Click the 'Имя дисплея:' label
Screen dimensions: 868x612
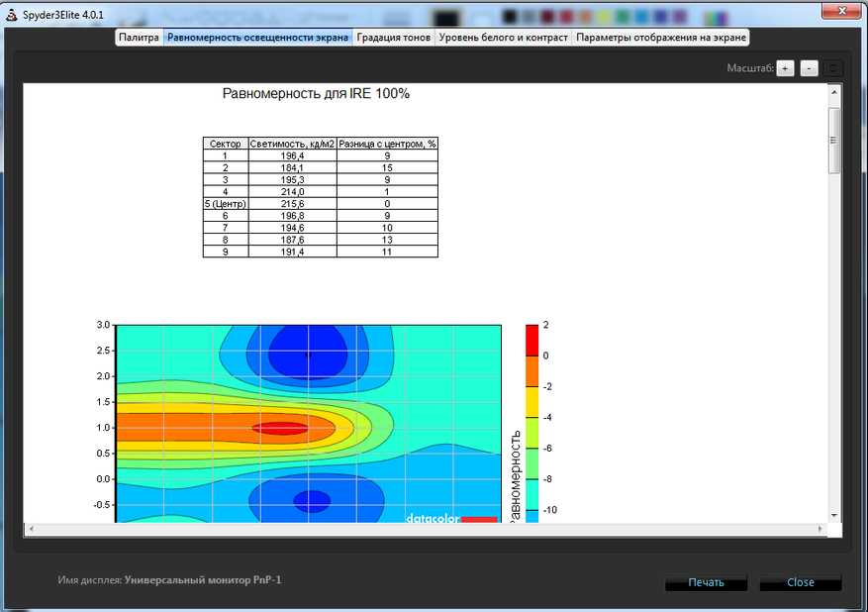(90, 580)
